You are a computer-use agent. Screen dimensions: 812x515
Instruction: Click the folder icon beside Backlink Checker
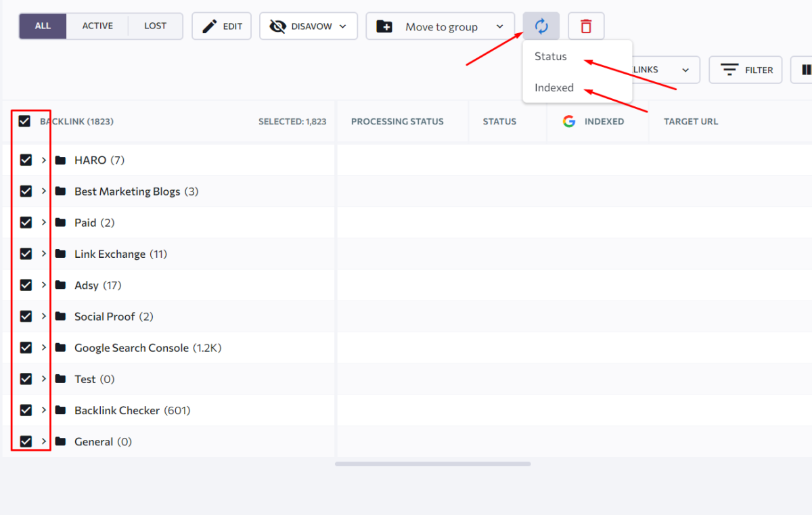(62, 410)
